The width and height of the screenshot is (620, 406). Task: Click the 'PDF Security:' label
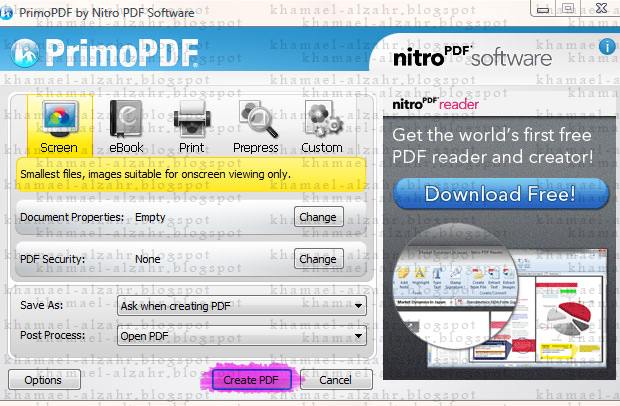(53, 259)
